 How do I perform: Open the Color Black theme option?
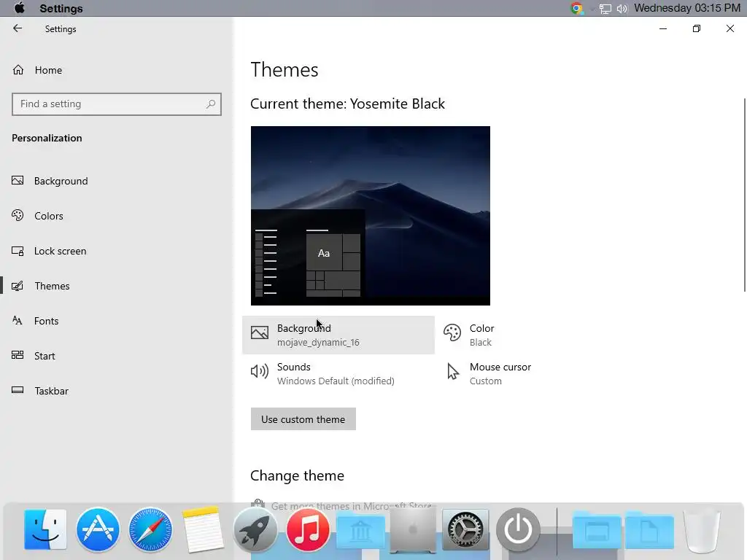click(x=531, y=335)
